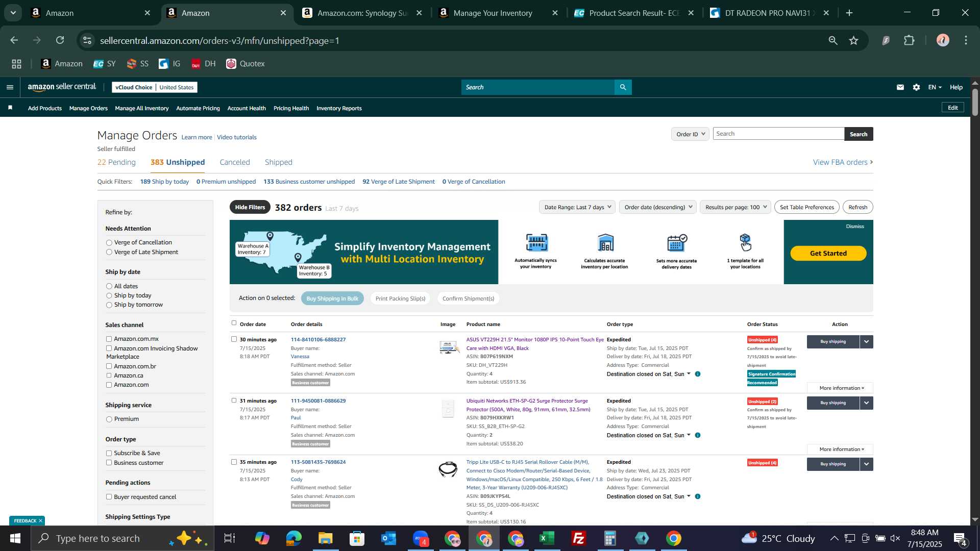
Task: Open order link 111-9450081-0886629
Action: (318, 401)
